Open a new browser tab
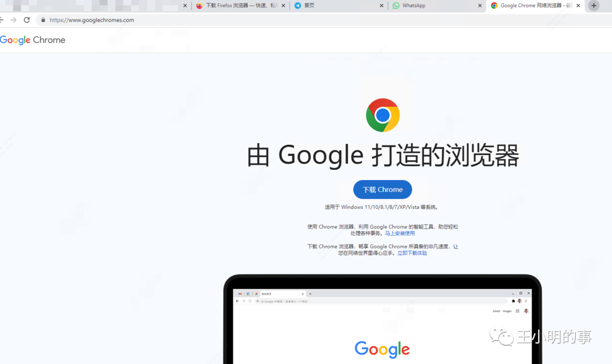 [x=594, y=6]
